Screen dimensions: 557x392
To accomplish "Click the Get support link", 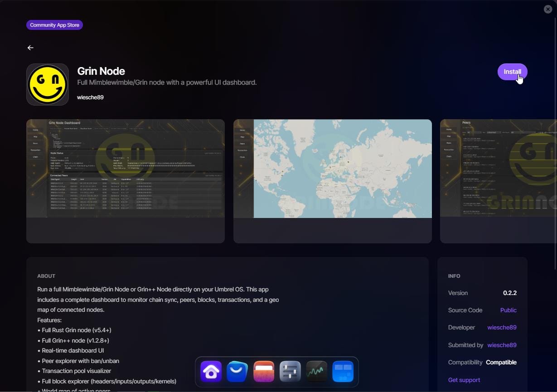I will point(464,380).
